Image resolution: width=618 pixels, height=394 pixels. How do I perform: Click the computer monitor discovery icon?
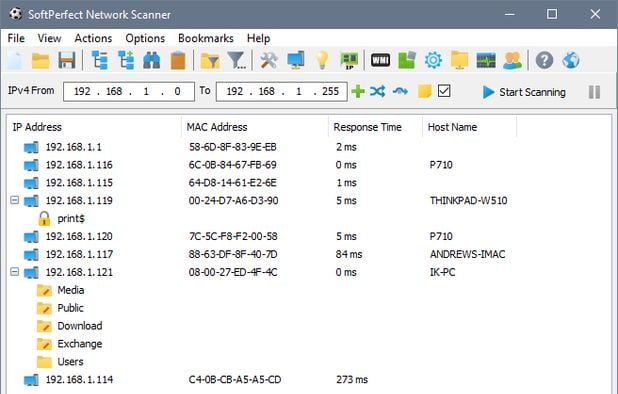(x=296, y=60)
